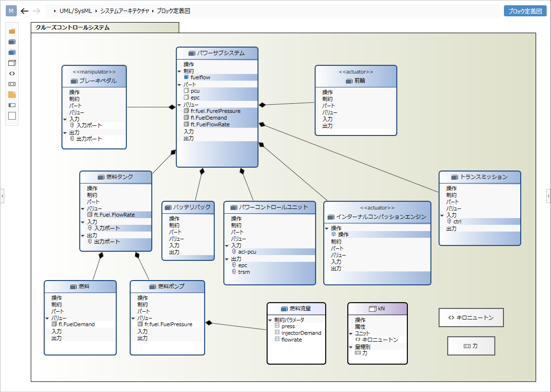Collapse パート section in パワーサブシステム
551x392 pixels.
coord(179,85)
